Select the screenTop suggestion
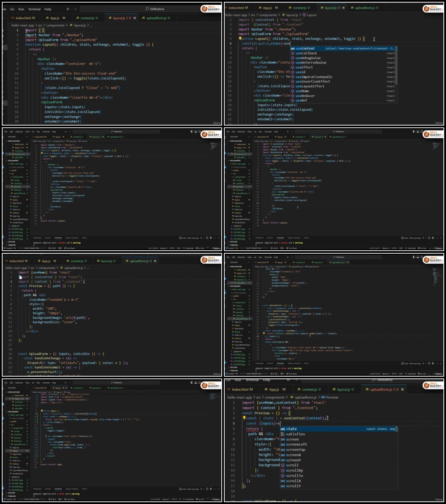This screenshot has width=446, height=504. click(338, 450)
